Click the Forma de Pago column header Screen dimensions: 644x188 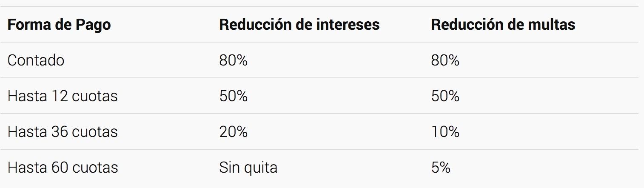(x=59, y=25)
